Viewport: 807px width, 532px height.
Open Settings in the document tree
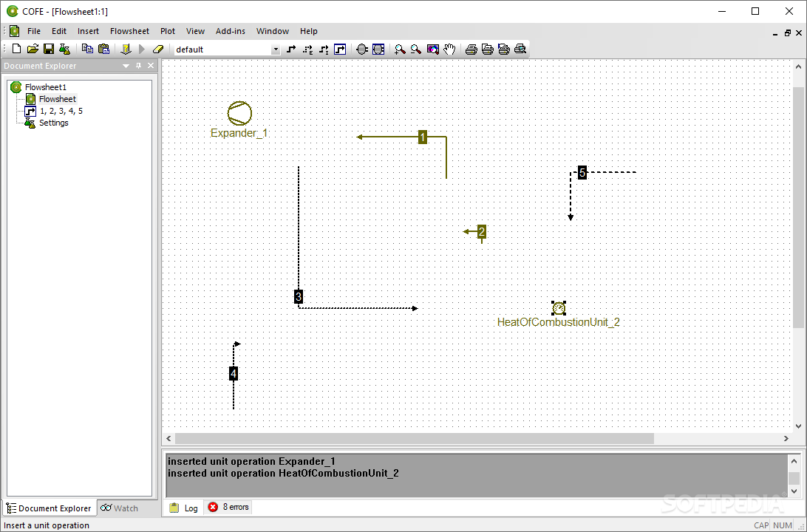pos(53,123)
